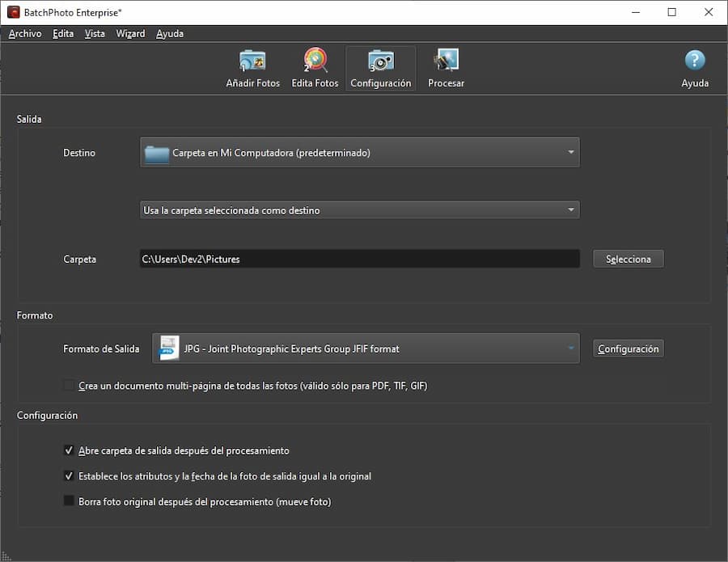The width and height of the screenshot is (728, 562).
Task: Click the Carpeta label text
Action: tap(79, 259)
